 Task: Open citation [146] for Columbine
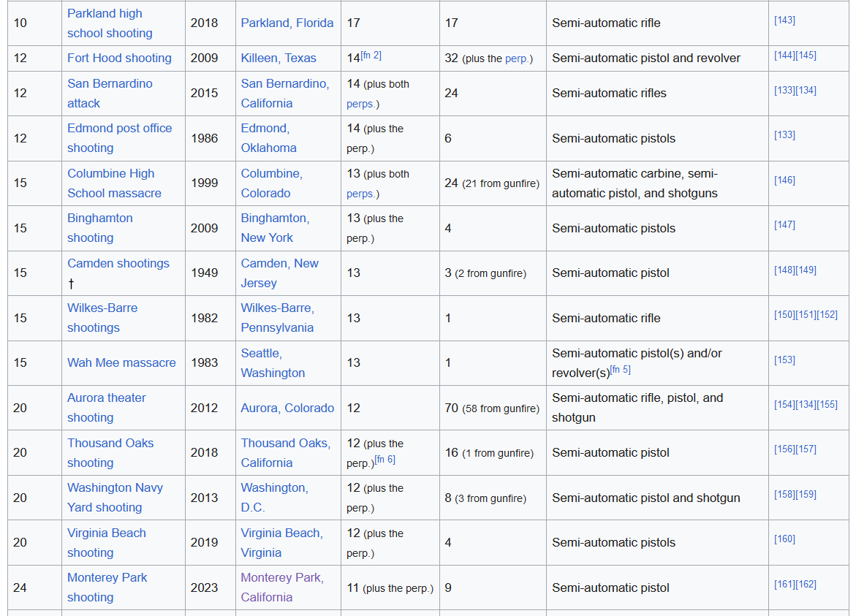coord(784,180)
